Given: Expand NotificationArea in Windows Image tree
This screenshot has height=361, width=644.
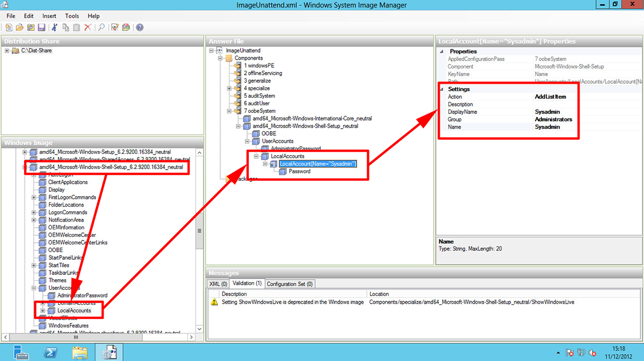Looking at the screenshot, I should pyautogui.click(x=34, y=221).
